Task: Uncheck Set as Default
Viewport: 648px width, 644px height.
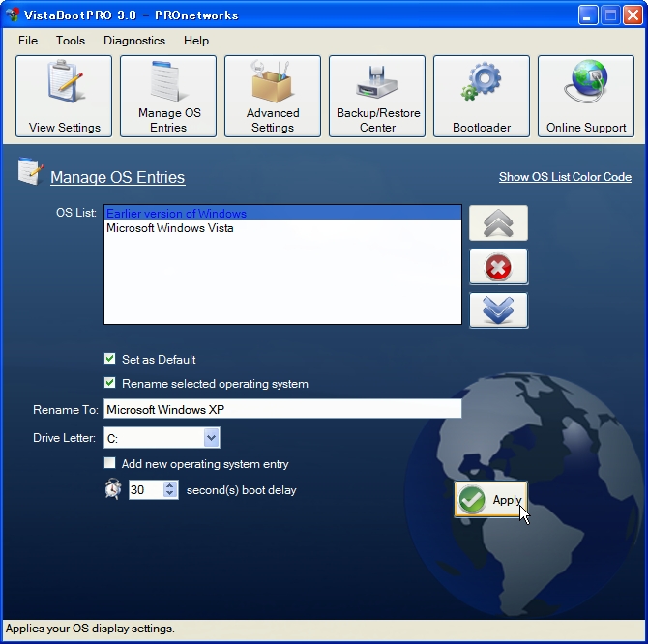Action: tap(110, 359)
